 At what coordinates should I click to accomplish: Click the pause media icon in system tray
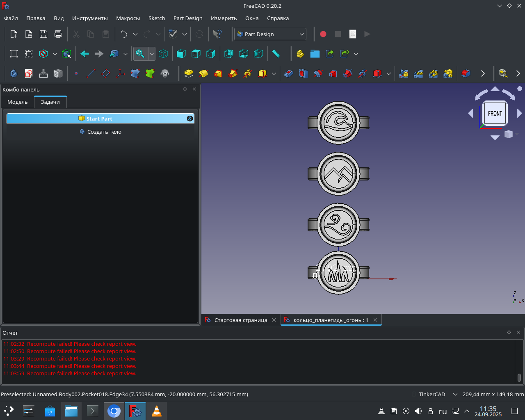click(406, 411)
